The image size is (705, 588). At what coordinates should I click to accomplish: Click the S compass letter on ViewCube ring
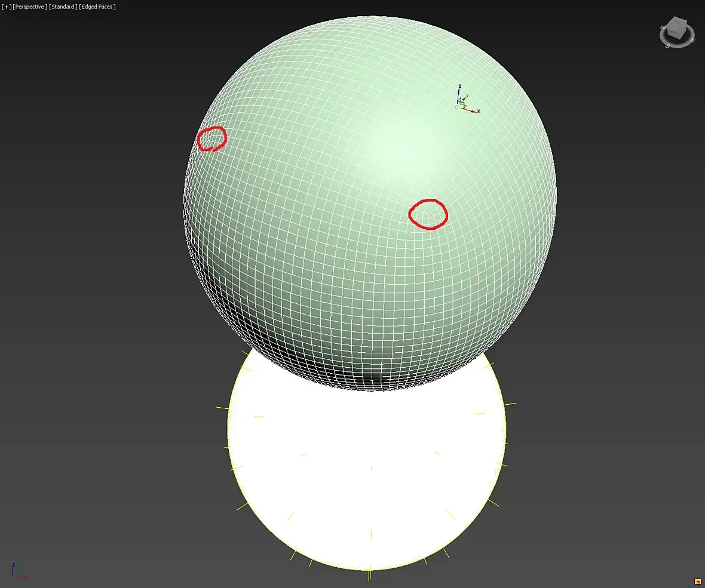(x=668, y=45)
